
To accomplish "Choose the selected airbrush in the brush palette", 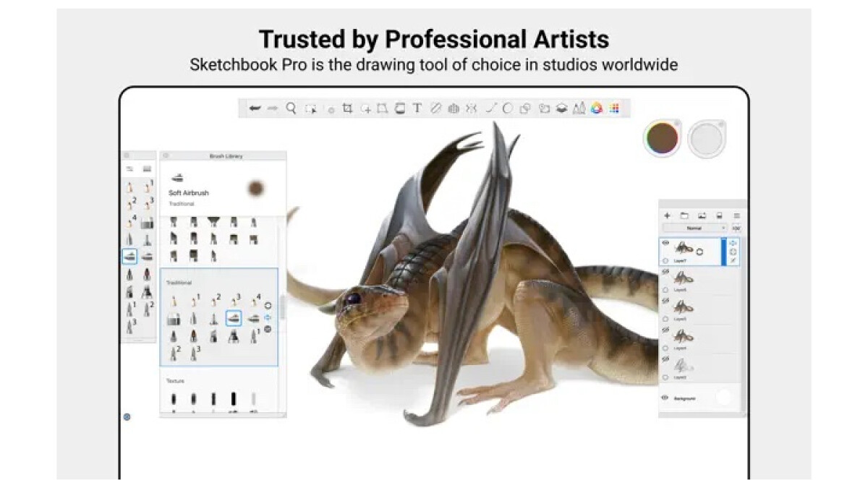I will pyautogui.click(x=130, y=256).
